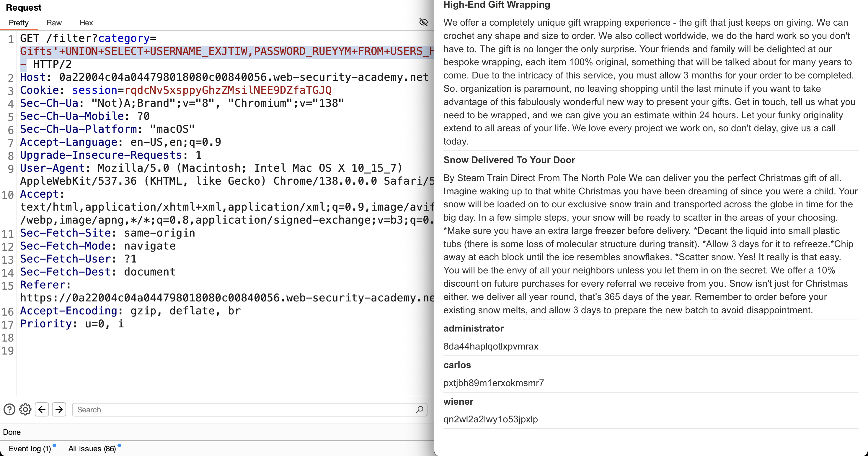
Task: Click the Sec-Ch-Ua-Platform header line
Action: [107, 129]
